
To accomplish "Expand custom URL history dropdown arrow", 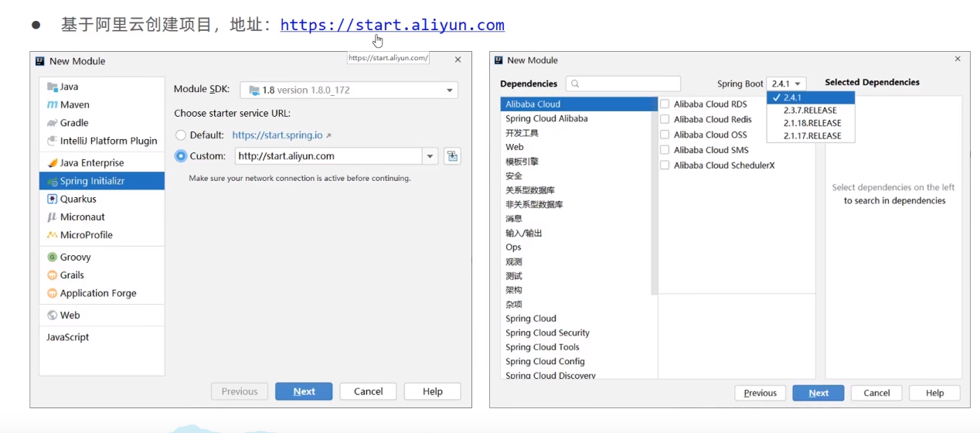I will pyautogui.click(x=430, y=156).
